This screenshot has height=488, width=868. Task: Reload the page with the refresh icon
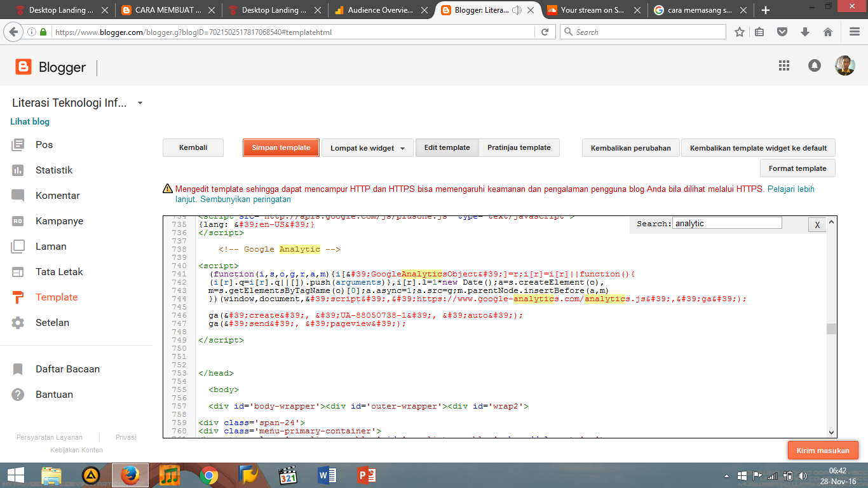[x=545, y=32]
